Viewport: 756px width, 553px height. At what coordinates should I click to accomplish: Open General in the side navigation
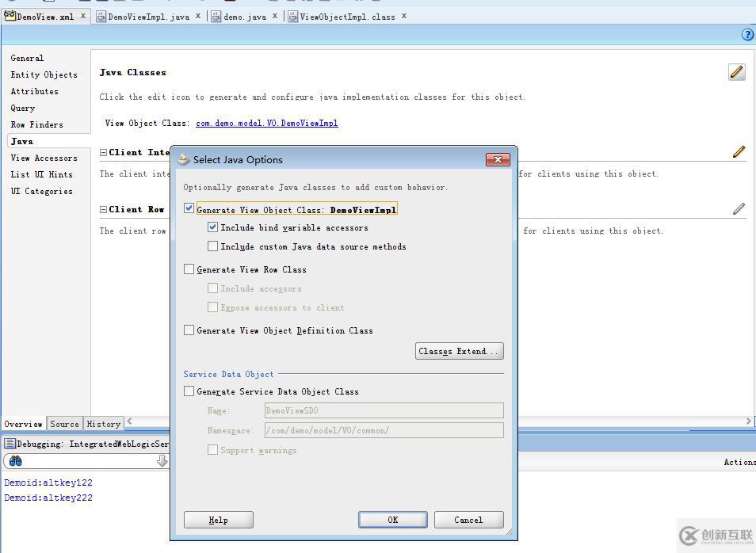click(x=27, y=58)
